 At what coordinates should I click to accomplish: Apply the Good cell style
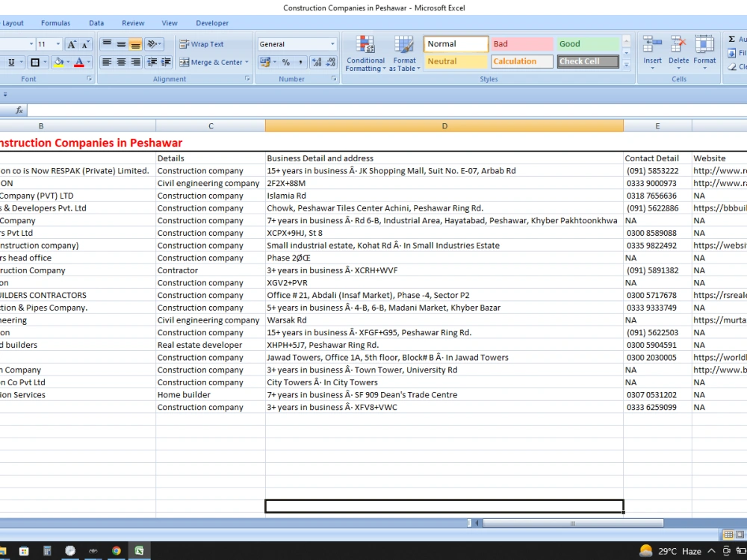(589, 44)
